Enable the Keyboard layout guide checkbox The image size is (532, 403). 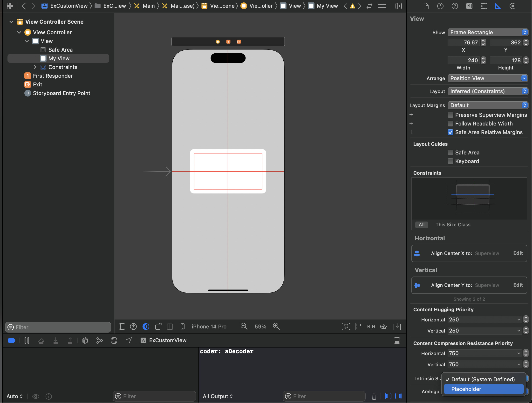[x=450, y=161]
